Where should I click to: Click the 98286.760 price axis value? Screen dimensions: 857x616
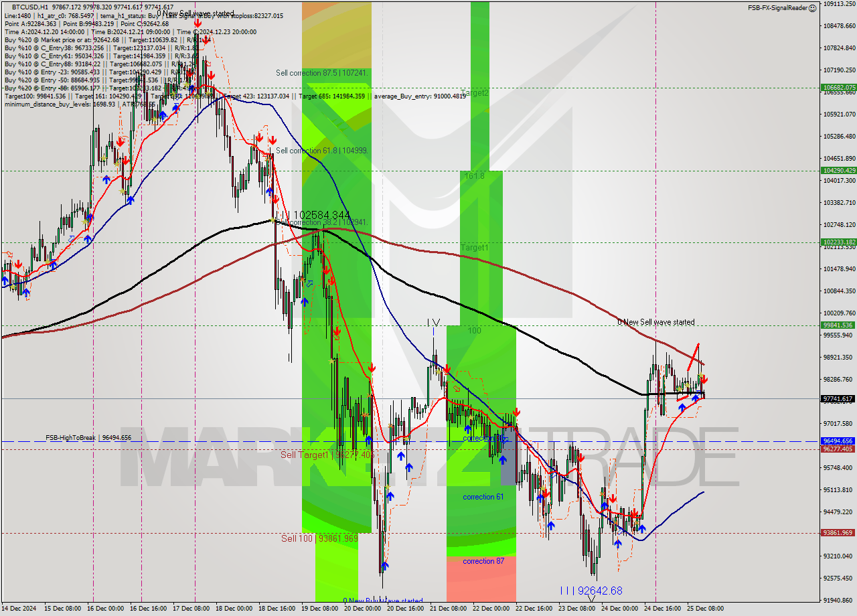pyautogui.click(x=839, y=379)
